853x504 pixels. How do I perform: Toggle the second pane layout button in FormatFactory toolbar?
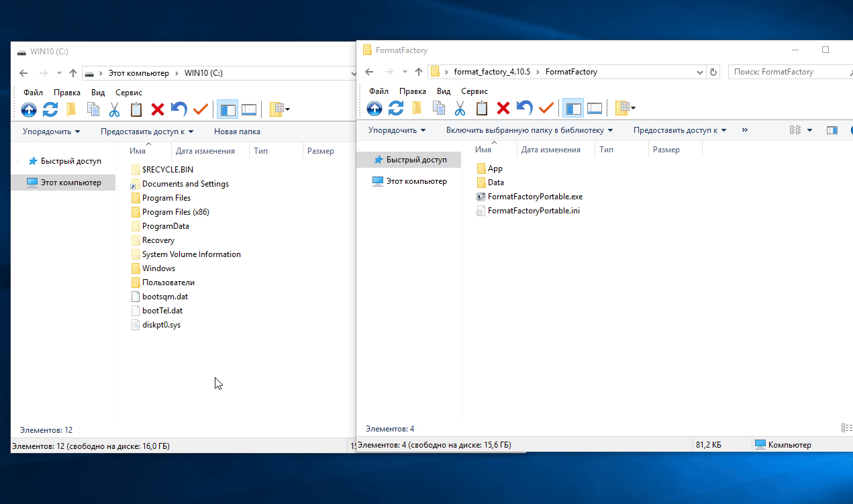594,108
